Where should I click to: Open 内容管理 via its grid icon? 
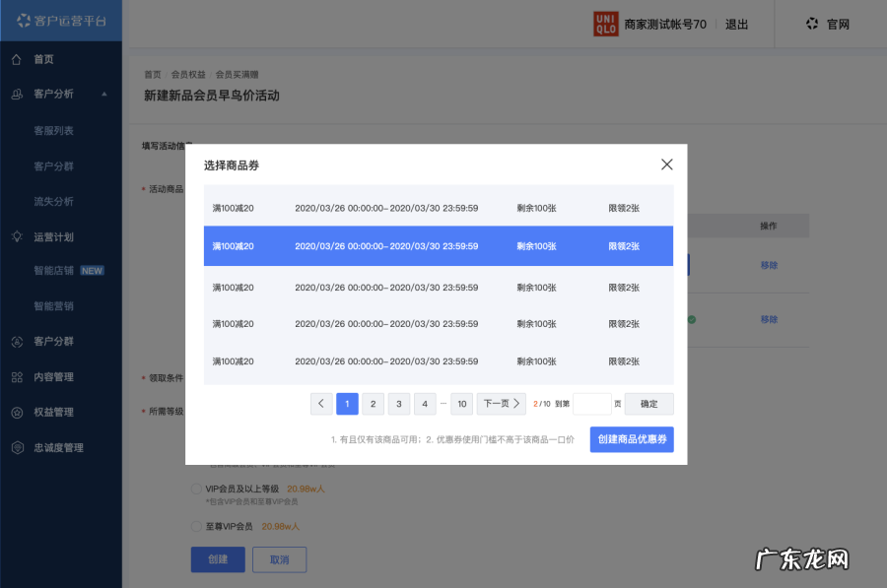pyautogui.click(x=17, y=377)
